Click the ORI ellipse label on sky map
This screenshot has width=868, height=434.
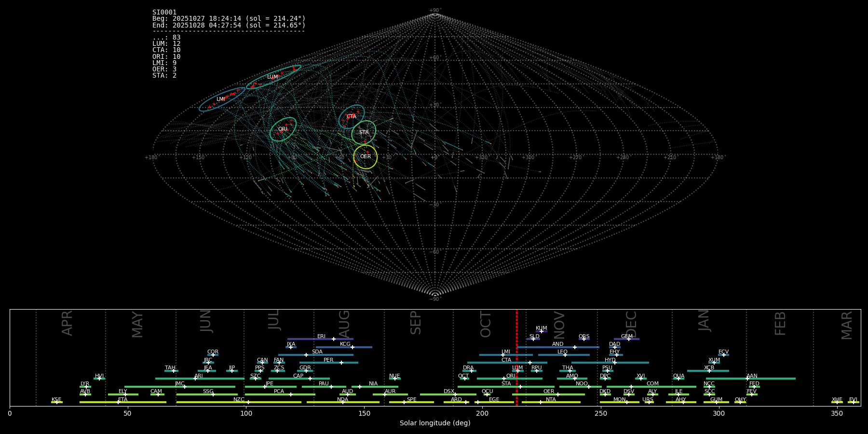click(x=283, y=129)
